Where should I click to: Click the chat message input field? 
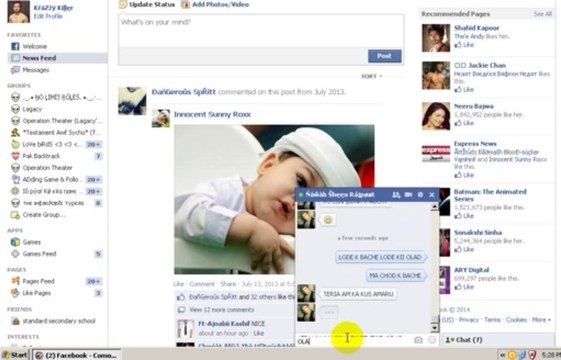click(354, 341)
